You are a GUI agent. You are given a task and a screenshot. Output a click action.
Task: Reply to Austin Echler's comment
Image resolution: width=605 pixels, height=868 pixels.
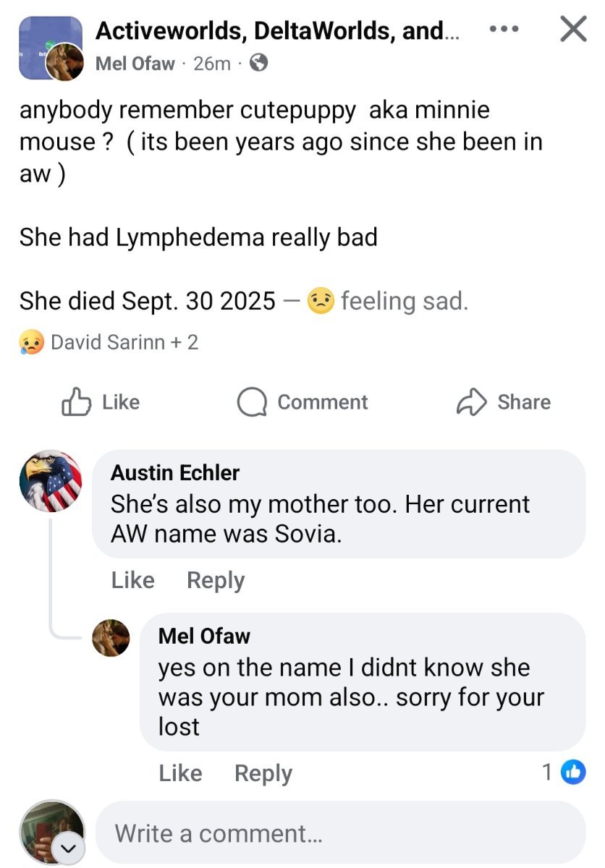216,580
